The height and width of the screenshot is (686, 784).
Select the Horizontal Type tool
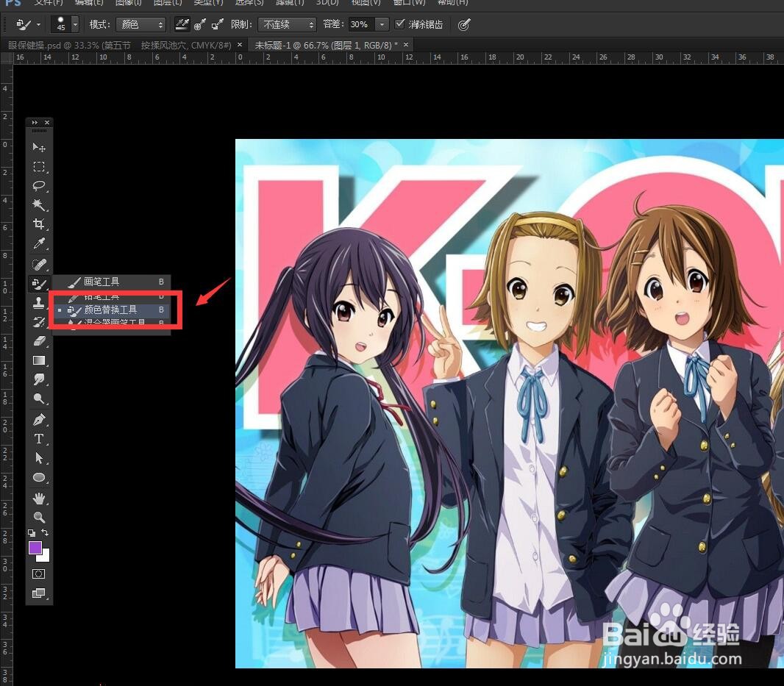pos(39,438)
